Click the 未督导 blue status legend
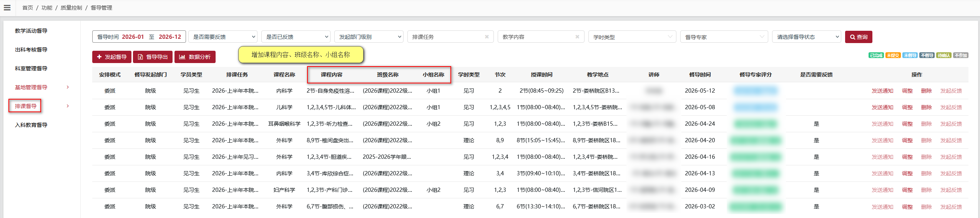This screenshot has height=218, width=980. [910, 55]
